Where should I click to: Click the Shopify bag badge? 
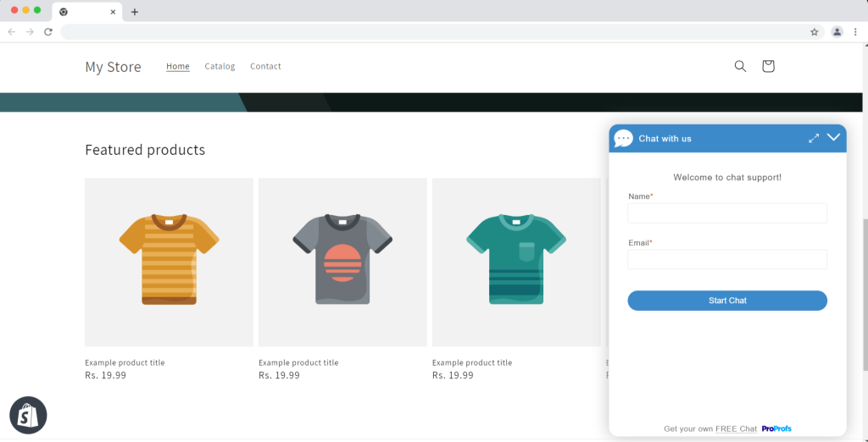(28, 415)
